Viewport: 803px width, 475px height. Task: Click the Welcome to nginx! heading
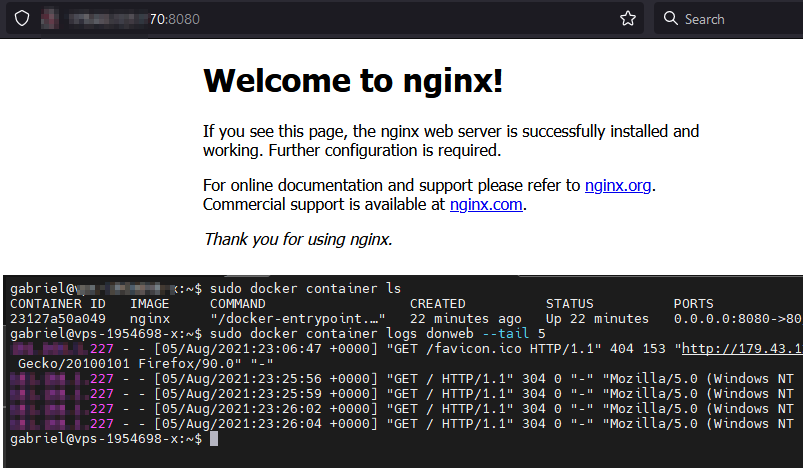coord(353,80)
